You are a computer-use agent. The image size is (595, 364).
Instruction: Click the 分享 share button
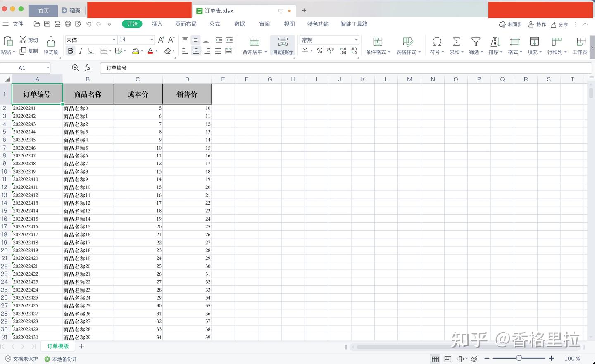point(559,24)
